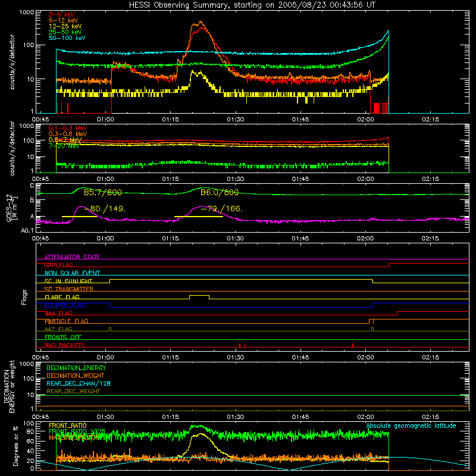Click the ATTENUATOR_STATE flag label
The image size is (476, 476).
72,257
